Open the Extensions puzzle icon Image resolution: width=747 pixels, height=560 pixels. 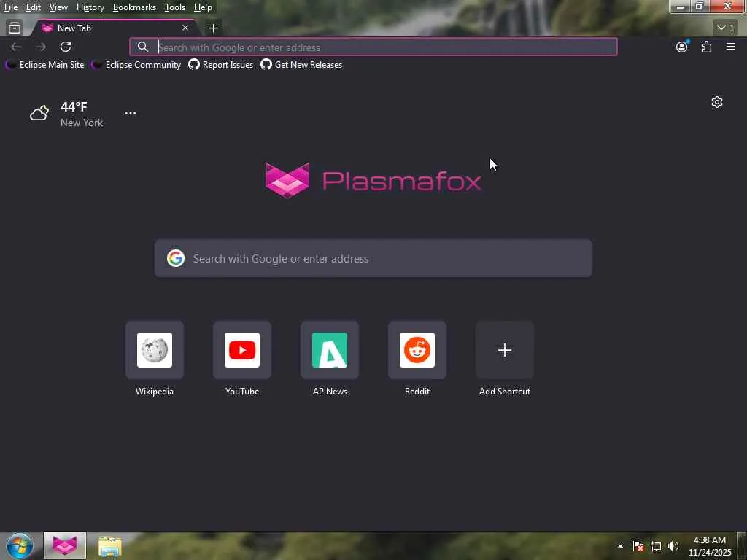coord(706,47)
